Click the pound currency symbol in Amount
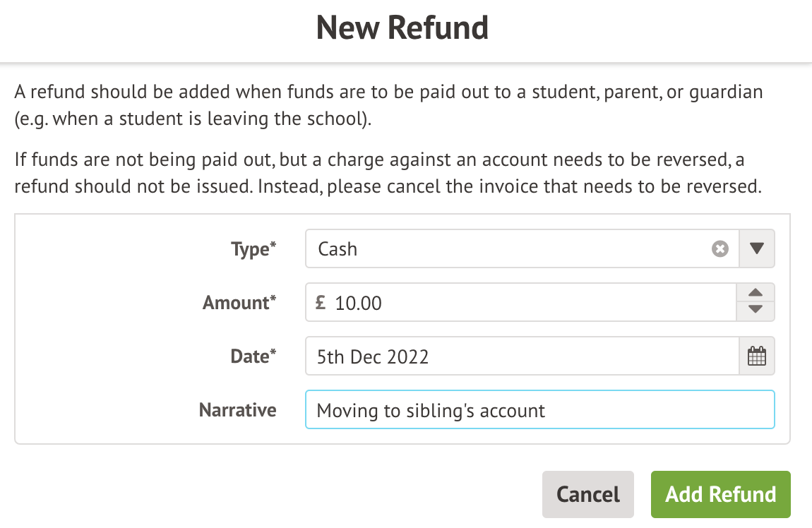The height and width of the screenshot is (528, 812). click(x=321, y=303)
